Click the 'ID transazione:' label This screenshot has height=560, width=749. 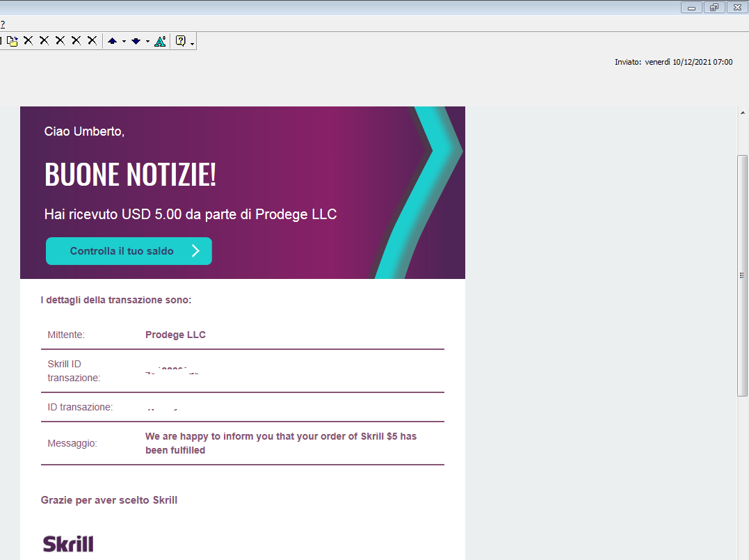pos(80,407)
